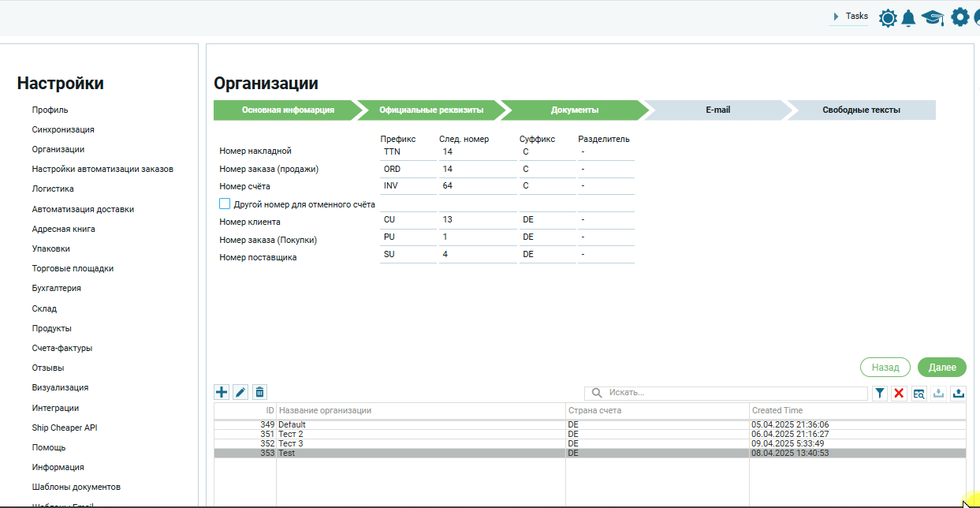Viewport: 980px width, 508px height.
Task: Open Логистика in settings sidebar
Action: coord(53,189)
